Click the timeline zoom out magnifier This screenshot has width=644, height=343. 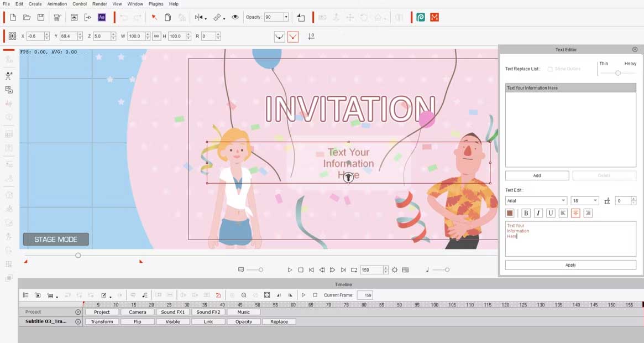(244, 295)
